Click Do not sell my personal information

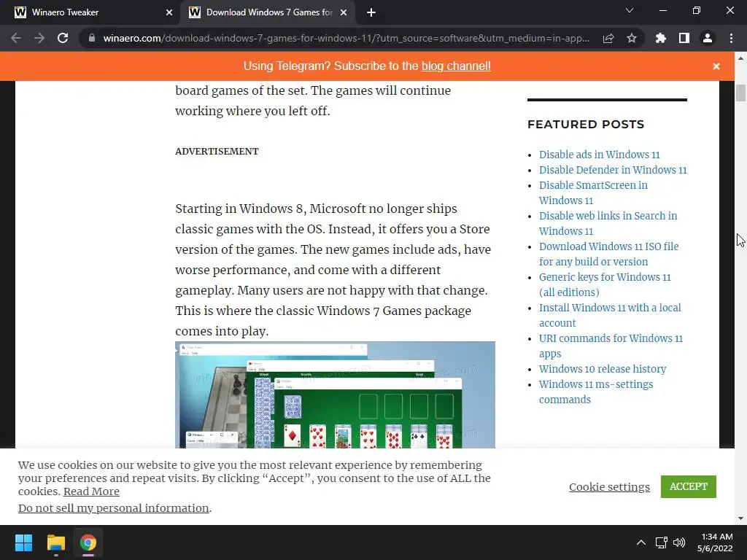113,508
